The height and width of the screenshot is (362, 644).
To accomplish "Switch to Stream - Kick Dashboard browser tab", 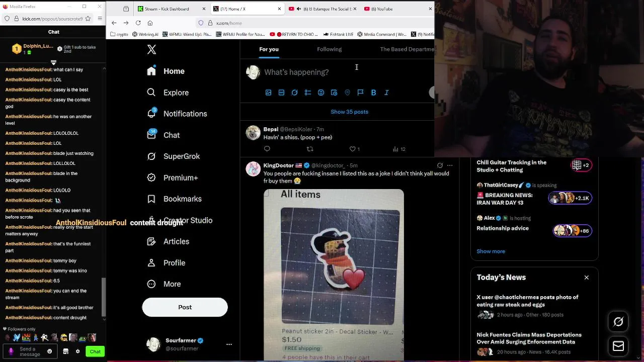I will coord(171,9).
